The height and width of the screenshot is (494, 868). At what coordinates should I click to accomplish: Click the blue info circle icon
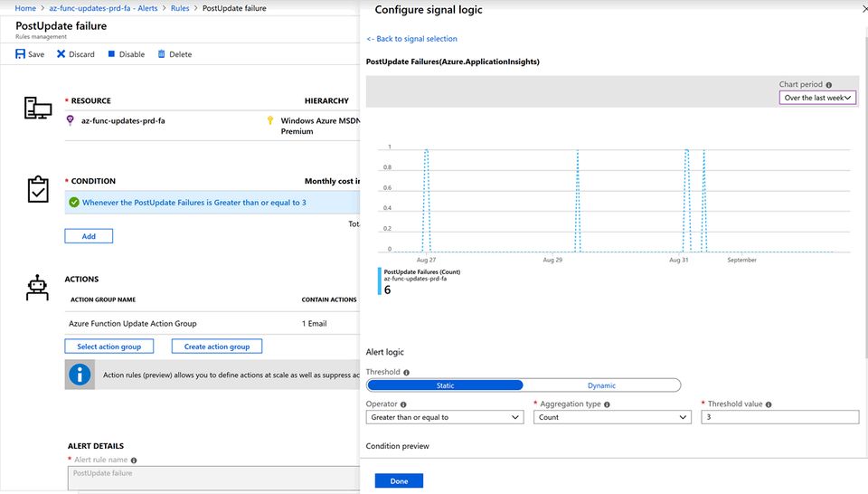[x=80, y=375]
